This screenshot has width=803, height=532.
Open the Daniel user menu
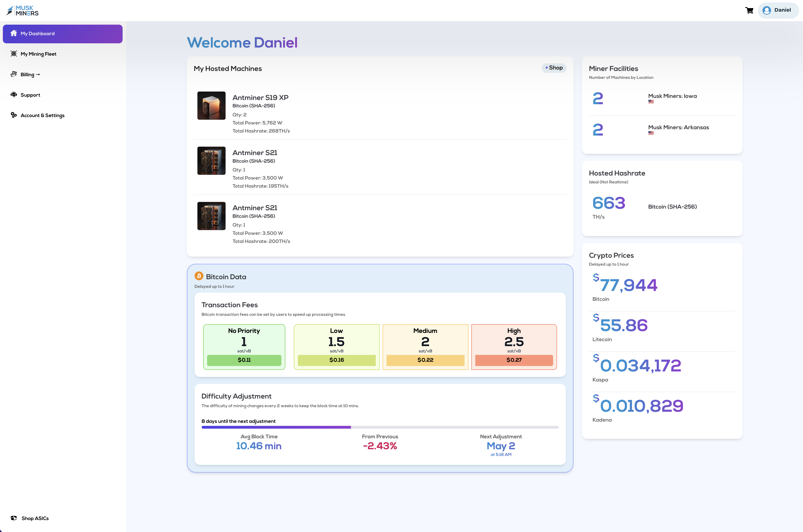click(x=778, y=11)
